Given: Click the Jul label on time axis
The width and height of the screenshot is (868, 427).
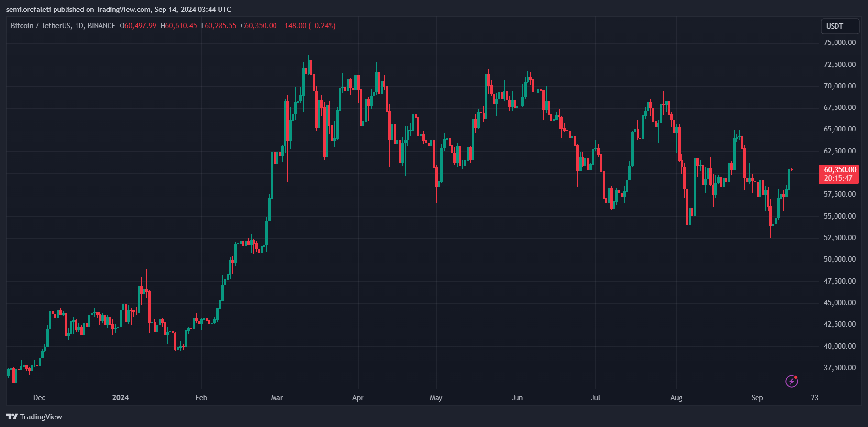Looking at the screenshot, I should 595,398.
